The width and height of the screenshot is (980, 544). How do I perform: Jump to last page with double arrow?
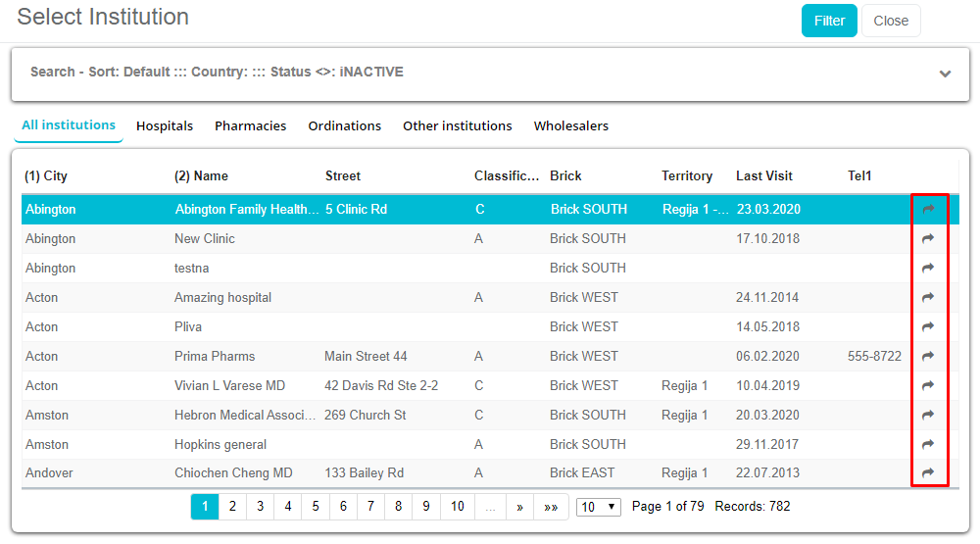coord(551,507)
